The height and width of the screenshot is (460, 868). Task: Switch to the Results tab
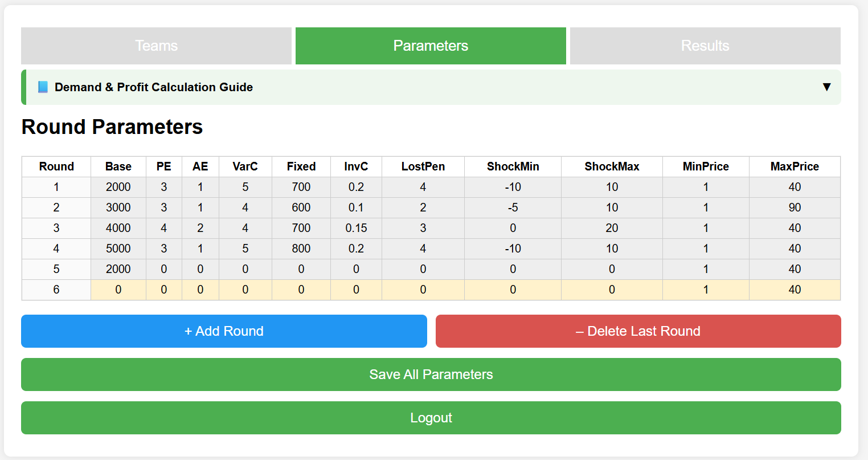point(705,46)
